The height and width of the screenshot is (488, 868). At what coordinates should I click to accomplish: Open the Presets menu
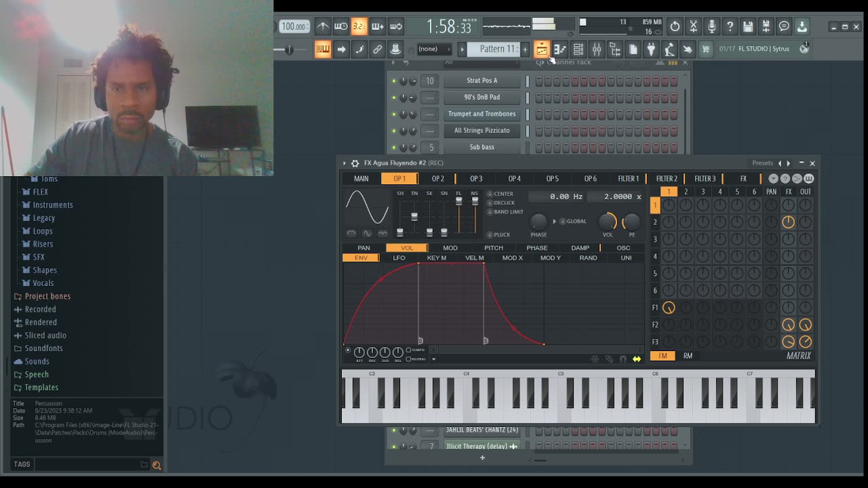[x=762, y=163]
